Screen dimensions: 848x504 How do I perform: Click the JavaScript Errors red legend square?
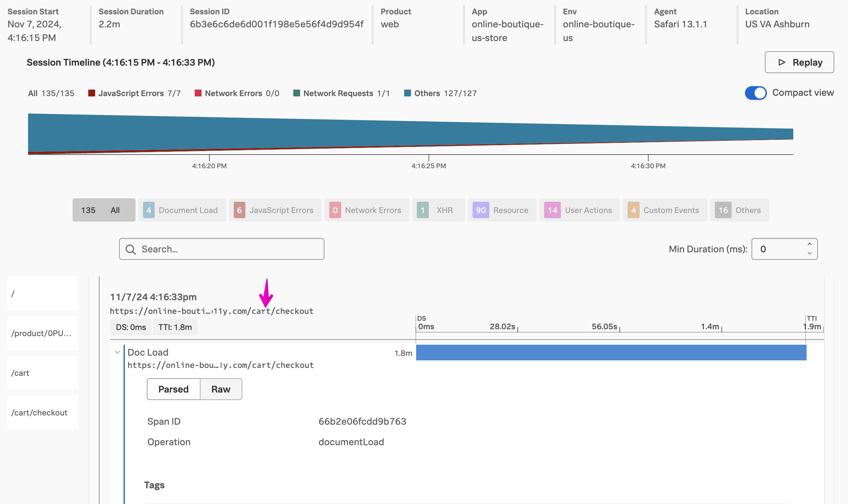click(x=91, y=93)
